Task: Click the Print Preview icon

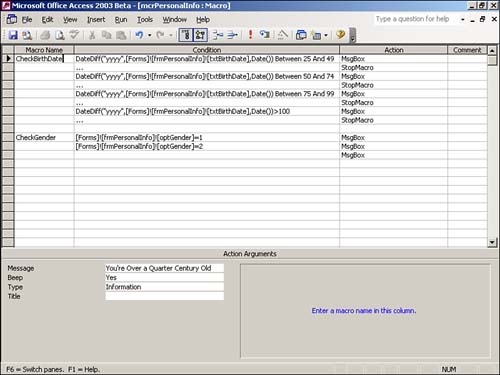Action: (60, 35)
